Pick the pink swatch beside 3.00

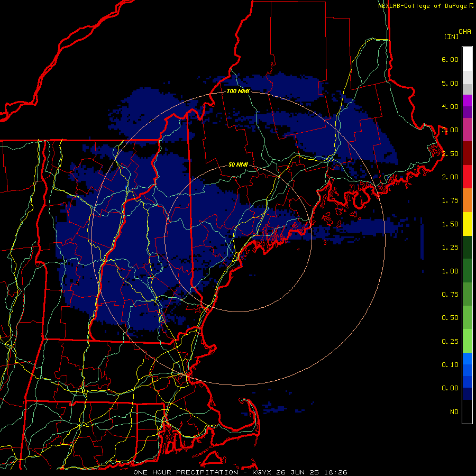point(467,130)
